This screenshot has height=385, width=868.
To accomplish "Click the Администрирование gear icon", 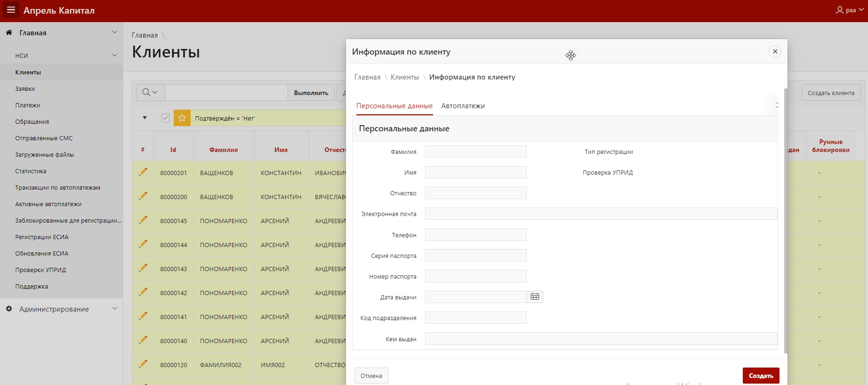I will pyautogui.click(x=9, y=309).
